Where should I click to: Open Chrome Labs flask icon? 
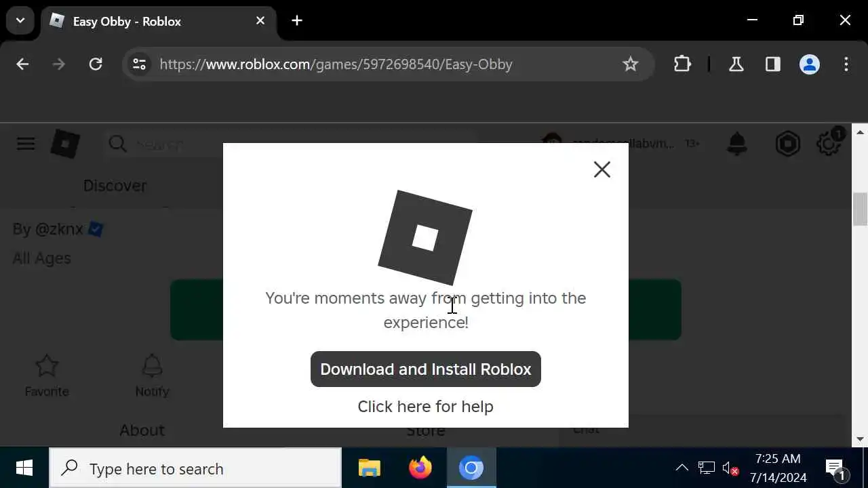[x=736, y=64]
